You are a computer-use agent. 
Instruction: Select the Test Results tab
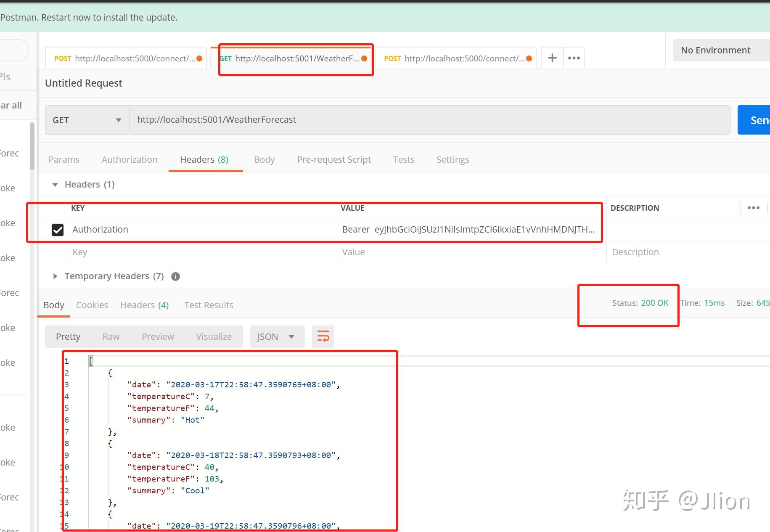click(209, 305)
